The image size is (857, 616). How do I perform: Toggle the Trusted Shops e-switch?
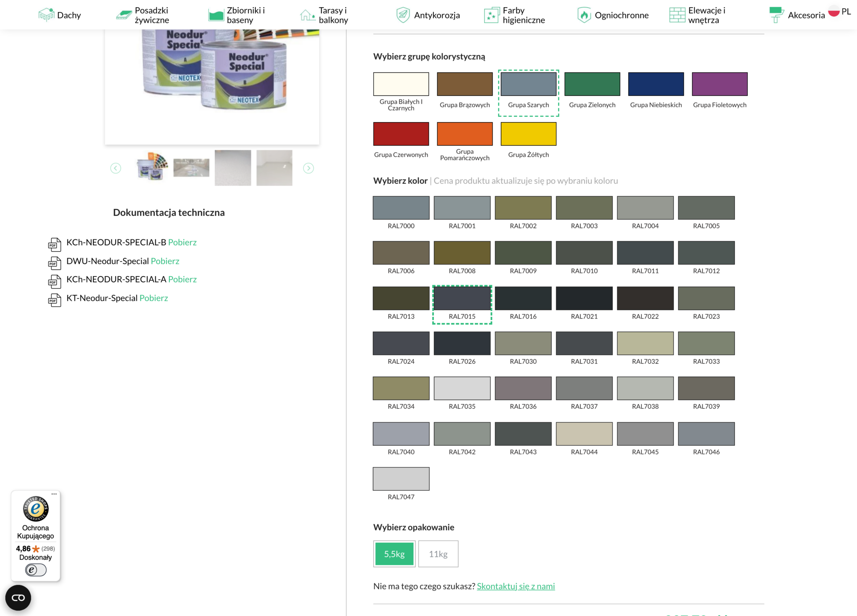coord(36,570)
